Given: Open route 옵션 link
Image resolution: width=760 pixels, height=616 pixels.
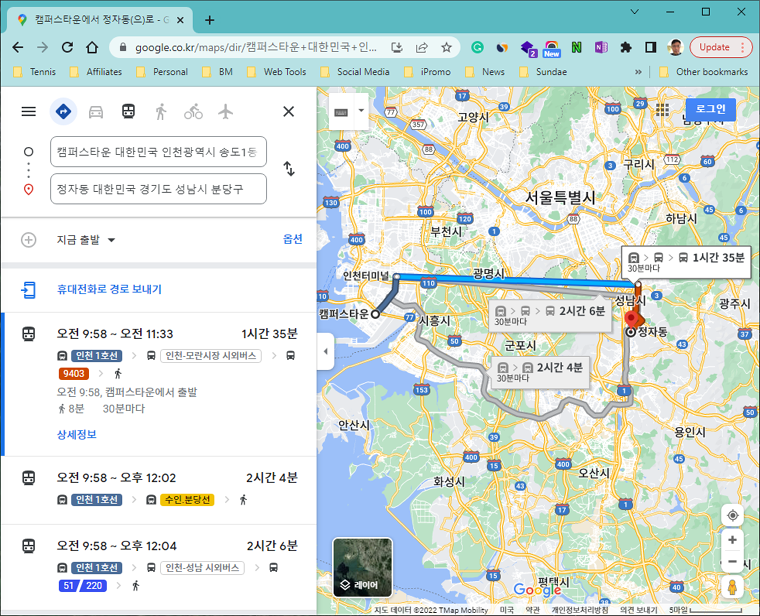Looking at the screenshot, I should click(293, 238).
